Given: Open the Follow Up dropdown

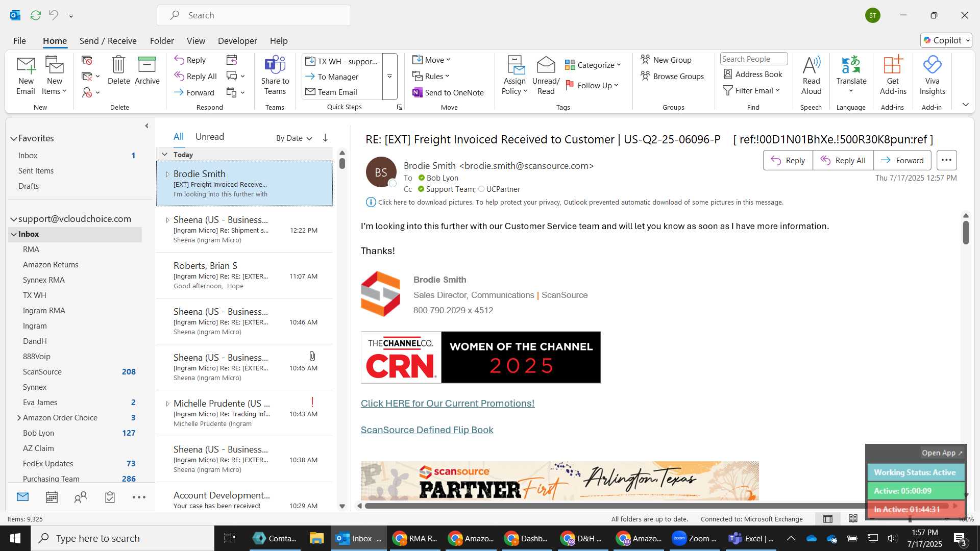Looking at the screenshot, I should pyautogui.click(x=593, y=85).
